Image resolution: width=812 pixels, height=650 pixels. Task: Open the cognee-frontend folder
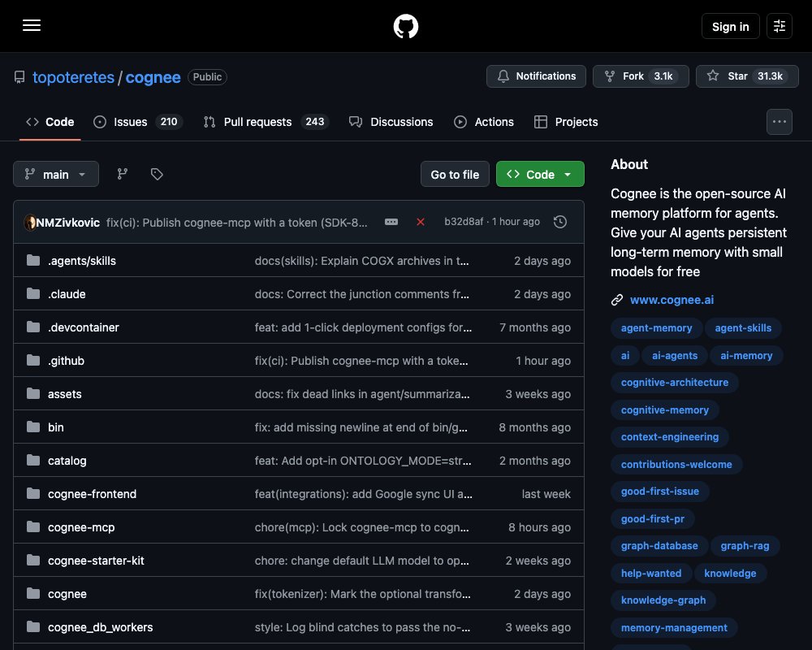coord(93,494)
